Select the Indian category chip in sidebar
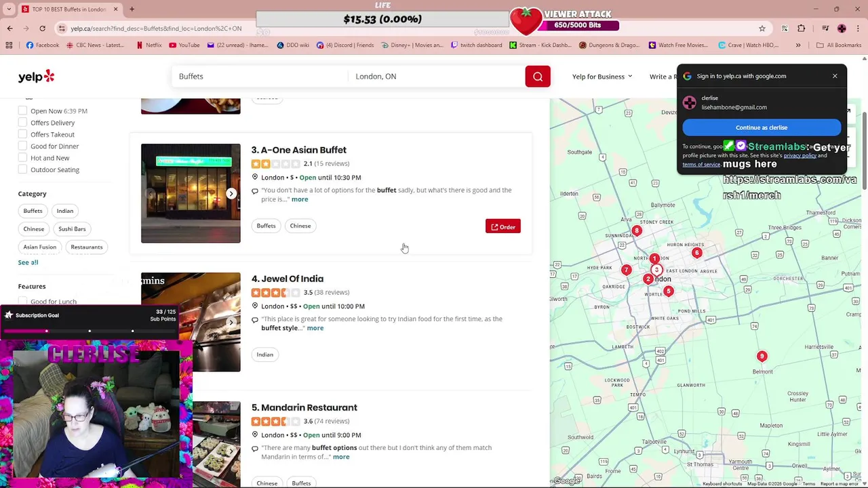 pyautogui.click(x=64, y=211)
